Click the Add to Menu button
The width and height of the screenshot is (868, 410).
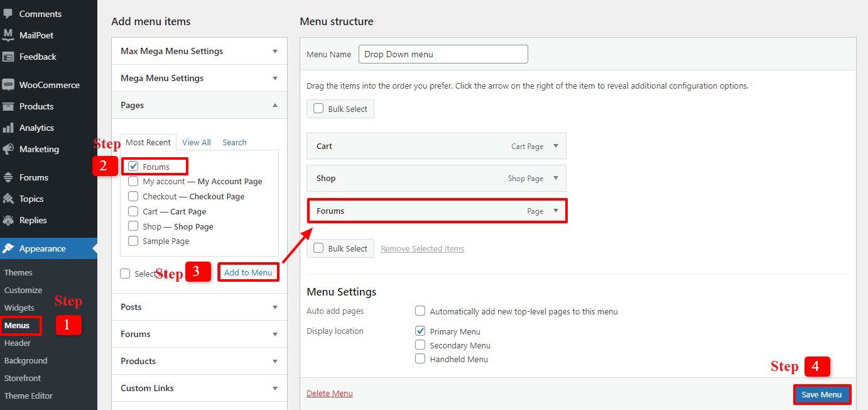[248, 272]
